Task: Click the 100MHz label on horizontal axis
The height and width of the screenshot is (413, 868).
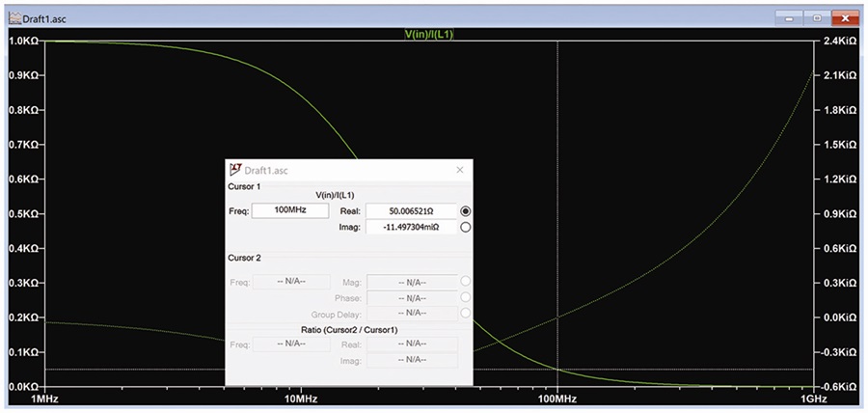Action: click(x=556, y=399)
